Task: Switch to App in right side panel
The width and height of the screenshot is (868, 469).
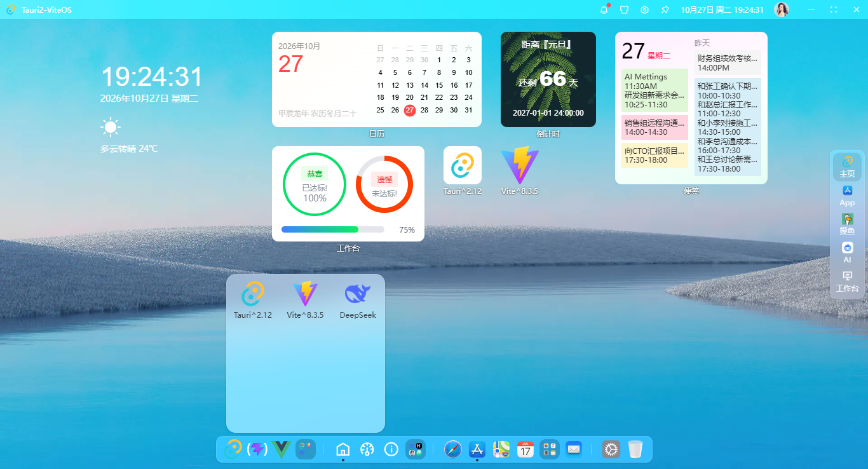Action: (x=847, y=196)
